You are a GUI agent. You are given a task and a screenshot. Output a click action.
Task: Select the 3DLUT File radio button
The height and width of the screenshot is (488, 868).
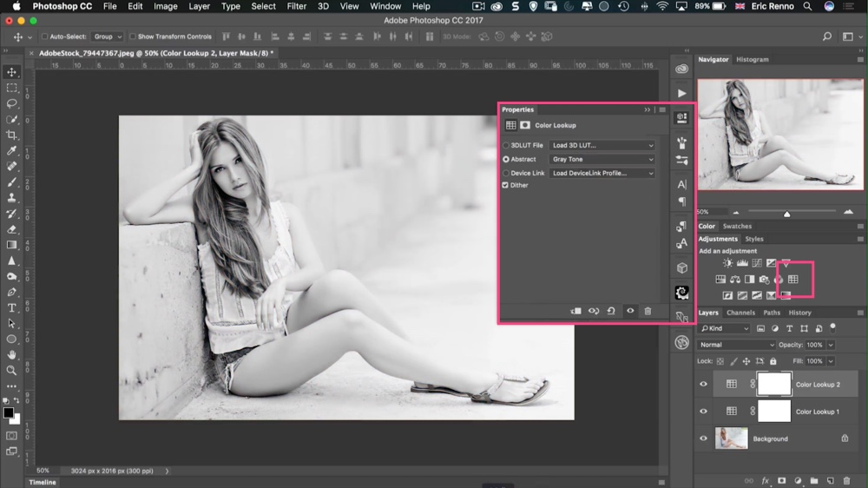point(506,145)
